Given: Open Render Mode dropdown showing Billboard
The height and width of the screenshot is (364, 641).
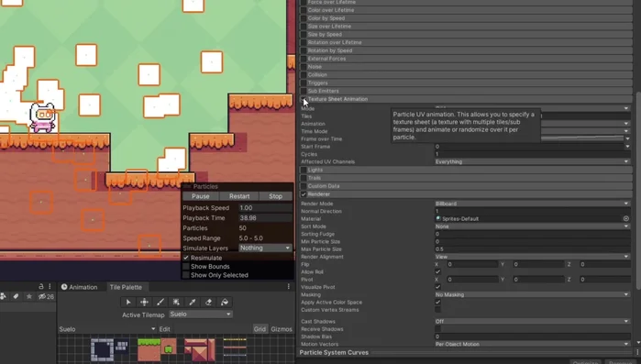Looking at the screenshot, I should point(532,204).
